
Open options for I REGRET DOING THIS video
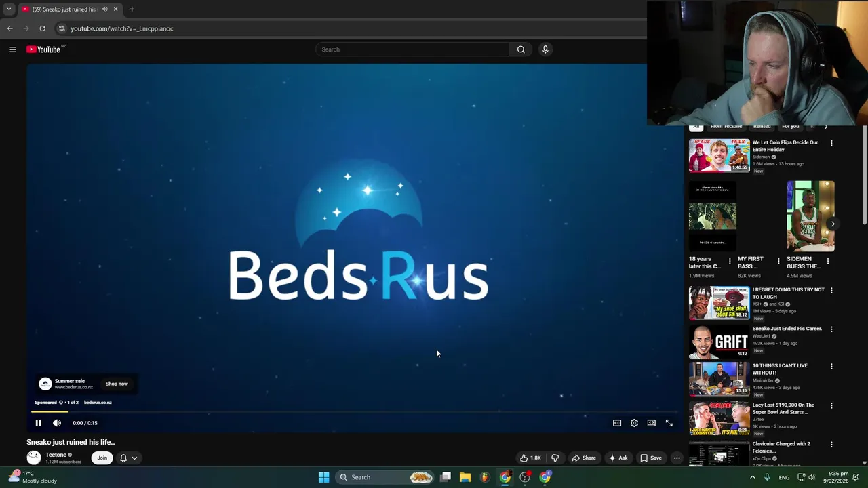tap(831, 290)
